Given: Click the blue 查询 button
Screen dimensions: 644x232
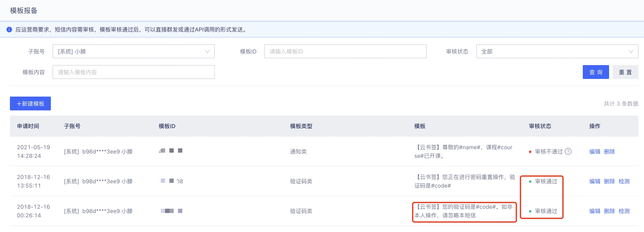Looking at the screenshot, I should pos(596,72).
